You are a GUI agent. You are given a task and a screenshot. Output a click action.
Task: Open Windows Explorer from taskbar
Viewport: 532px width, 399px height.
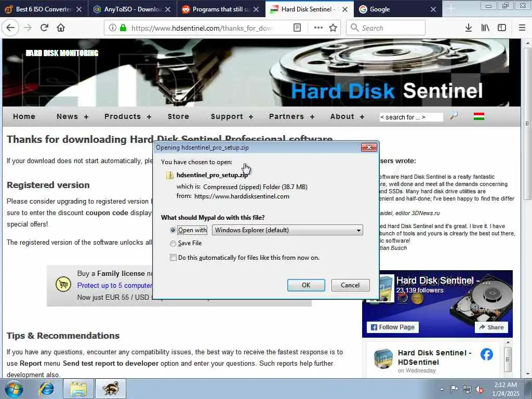79,389
